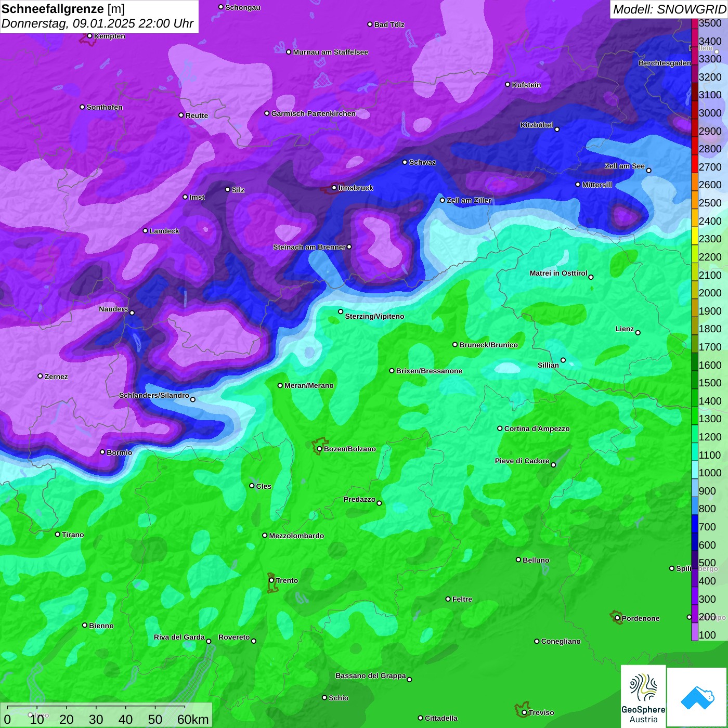Pick the Kufstein marker
The image size is (728, 728).
click(x=508, y=84)
